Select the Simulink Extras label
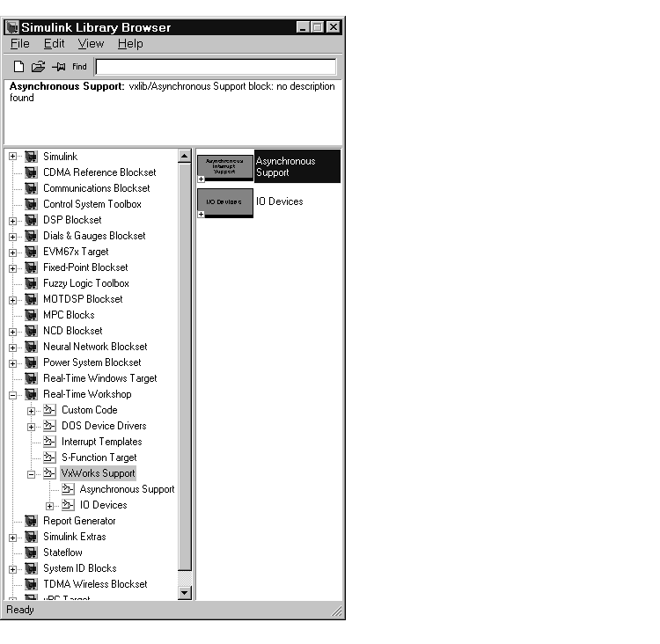The width and height of the screenshot is (660, 644). pyautogui.click(x=75, y=537)
